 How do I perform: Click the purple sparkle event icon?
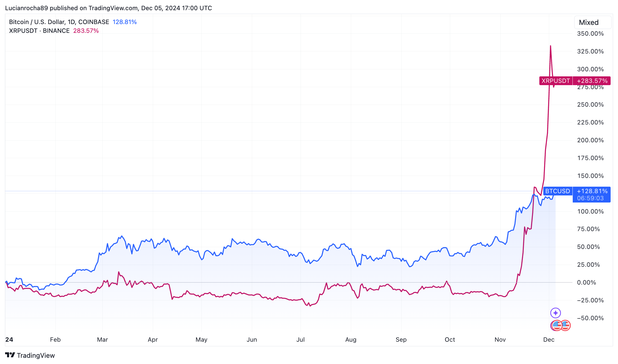click(x=555, y=313)
